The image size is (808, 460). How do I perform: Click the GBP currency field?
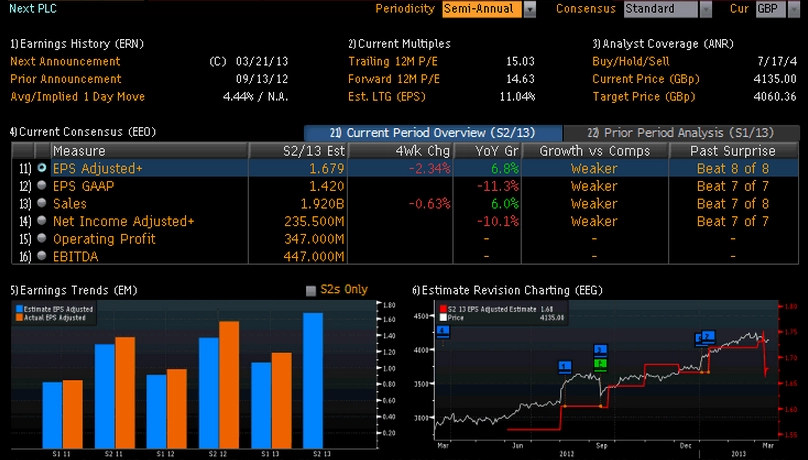point(771,9)
